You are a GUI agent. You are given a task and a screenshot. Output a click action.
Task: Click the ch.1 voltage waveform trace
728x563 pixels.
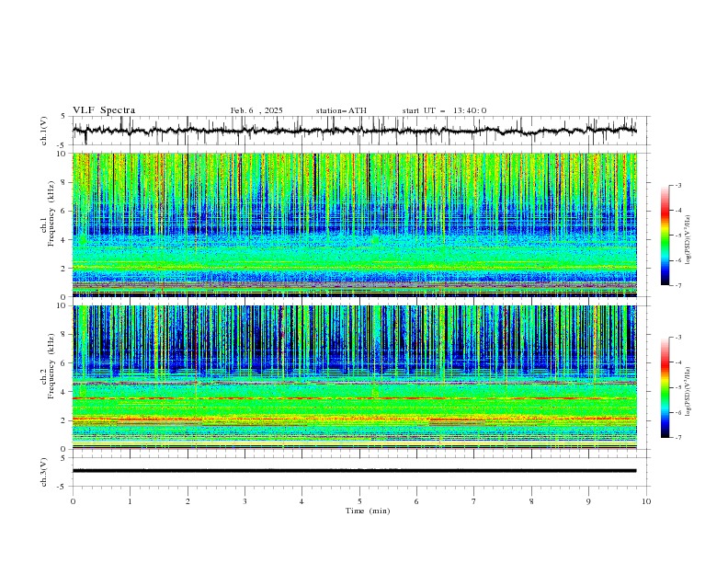pos(354,131)
